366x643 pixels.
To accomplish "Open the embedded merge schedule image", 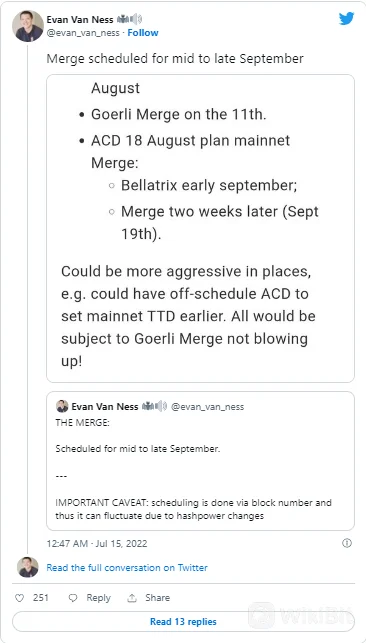I will tap(200, 228).
